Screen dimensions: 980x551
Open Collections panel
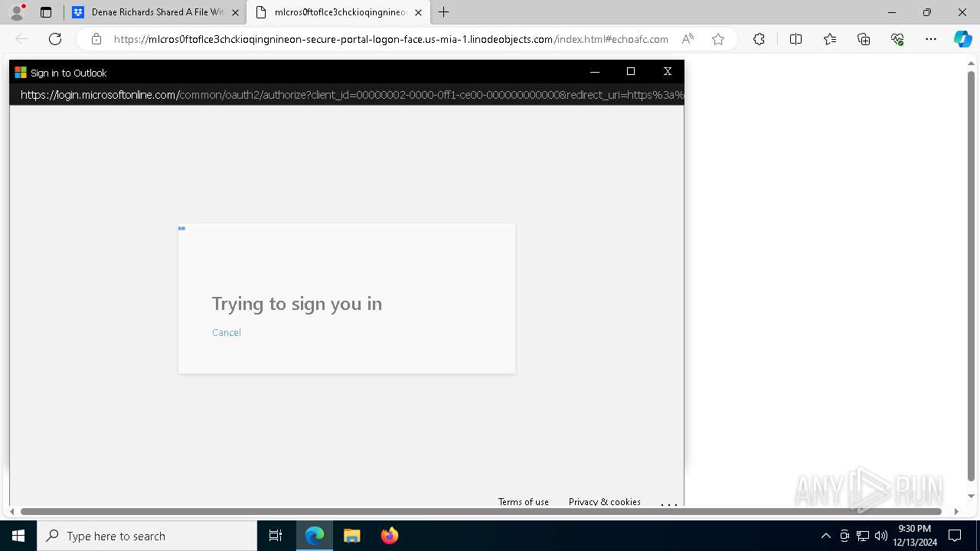(864, 39)
